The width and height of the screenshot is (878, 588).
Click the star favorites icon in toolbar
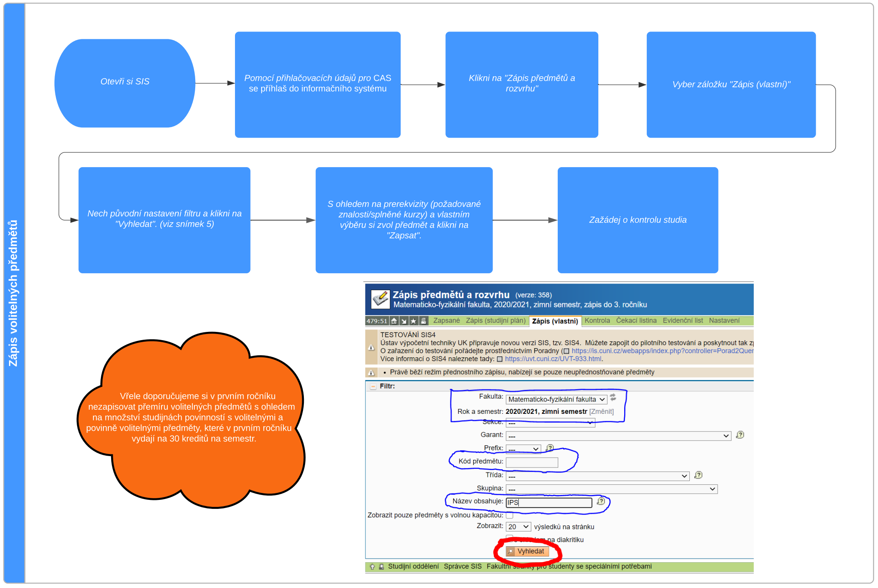(x=413, y=321)
